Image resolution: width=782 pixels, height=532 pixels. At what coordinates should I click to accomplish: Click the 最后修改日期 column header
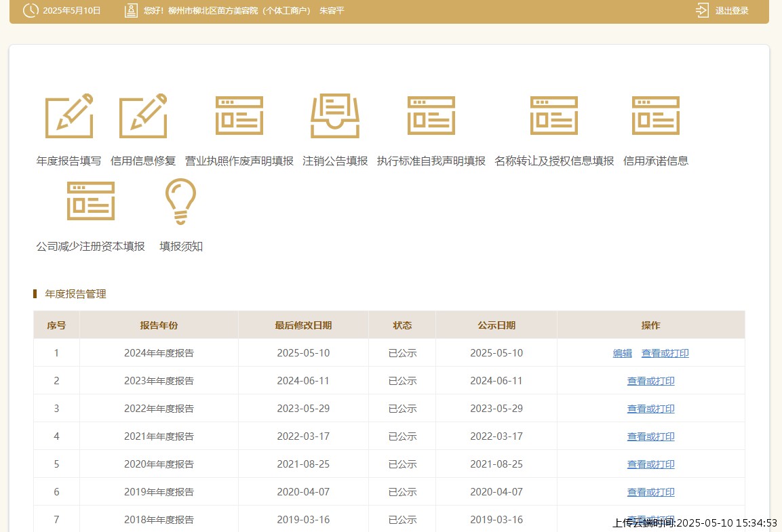point(303,325)
